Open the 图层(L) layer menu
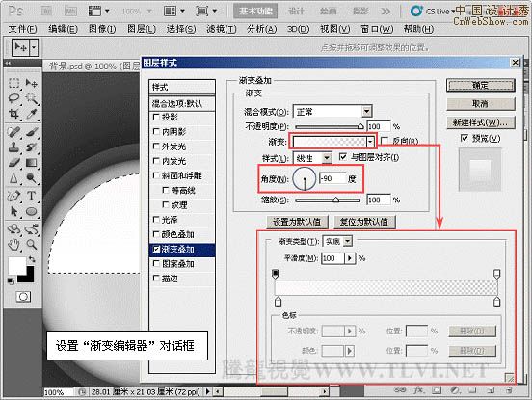The height and width of the screenshot is (400, 532). click(x=142, y=29)
